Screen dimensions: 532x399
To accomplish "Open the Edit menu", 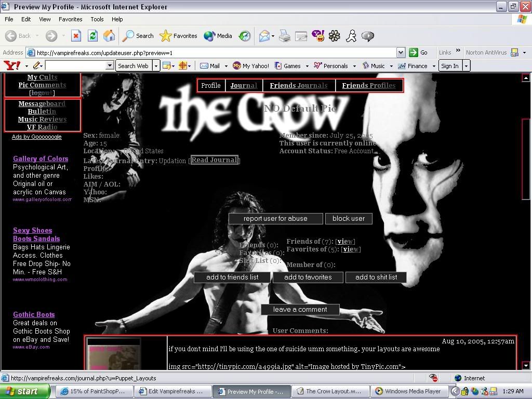I will (x=26, y=19).
